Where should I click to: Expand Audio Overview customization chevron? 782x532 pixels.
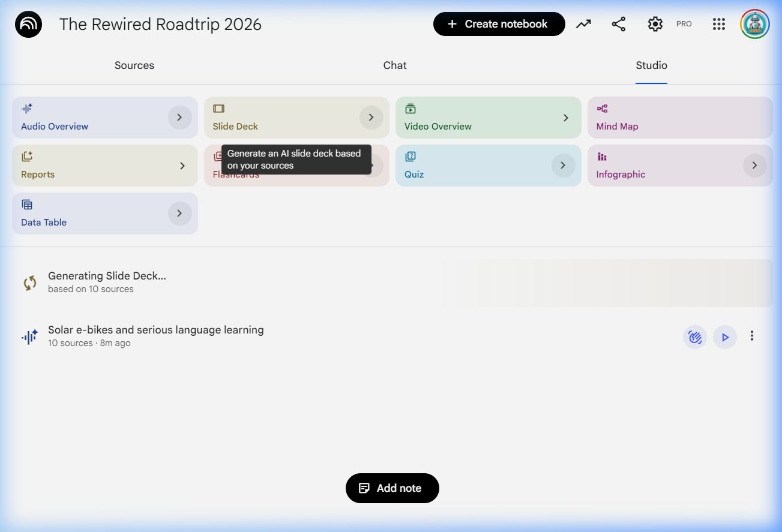click(x=179, y=118)
